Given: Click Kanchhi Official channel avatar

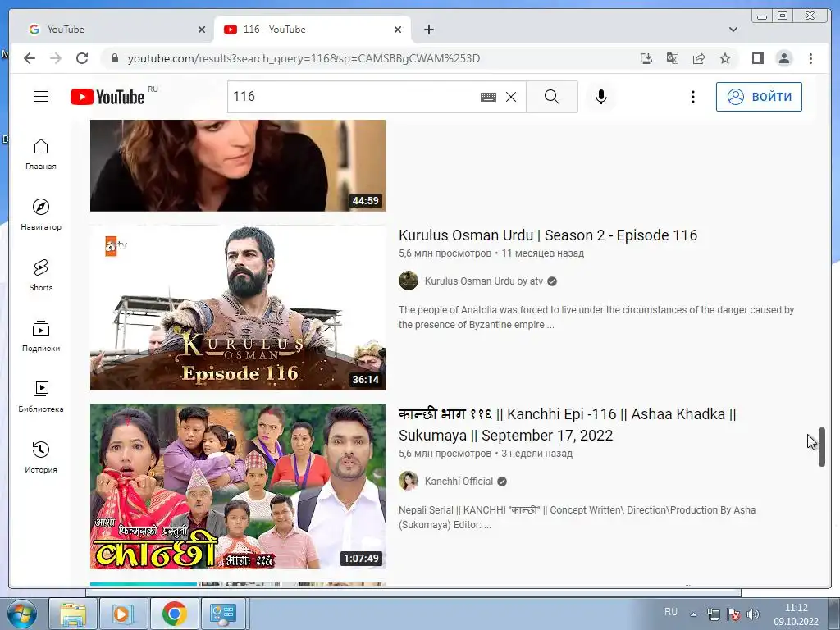Looking at the screenshot, I should (x=409, y=481).
